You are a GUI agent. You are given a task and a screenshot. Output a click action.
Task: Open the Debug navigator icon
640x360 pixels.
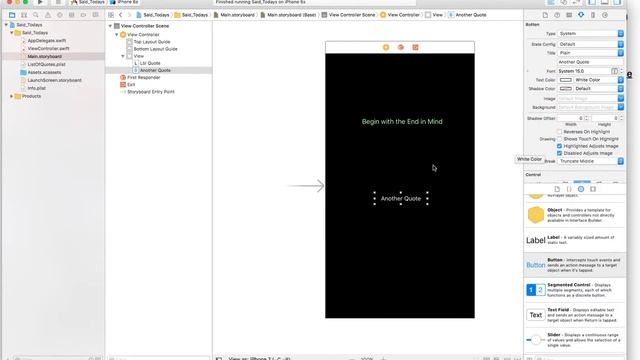pos(71,15)
